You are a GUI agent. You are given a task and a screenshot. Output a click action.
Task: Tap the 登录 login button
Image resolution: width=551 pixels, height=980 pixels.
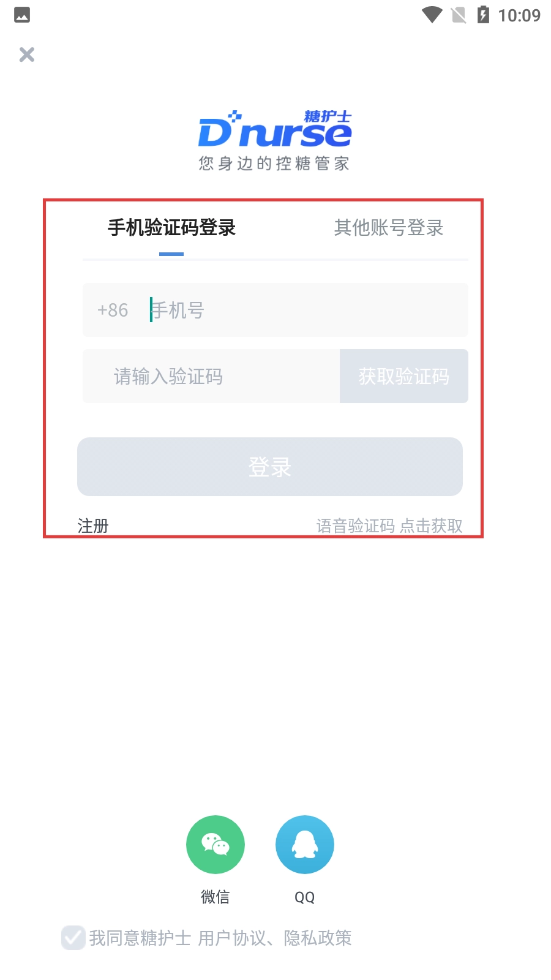270,467
